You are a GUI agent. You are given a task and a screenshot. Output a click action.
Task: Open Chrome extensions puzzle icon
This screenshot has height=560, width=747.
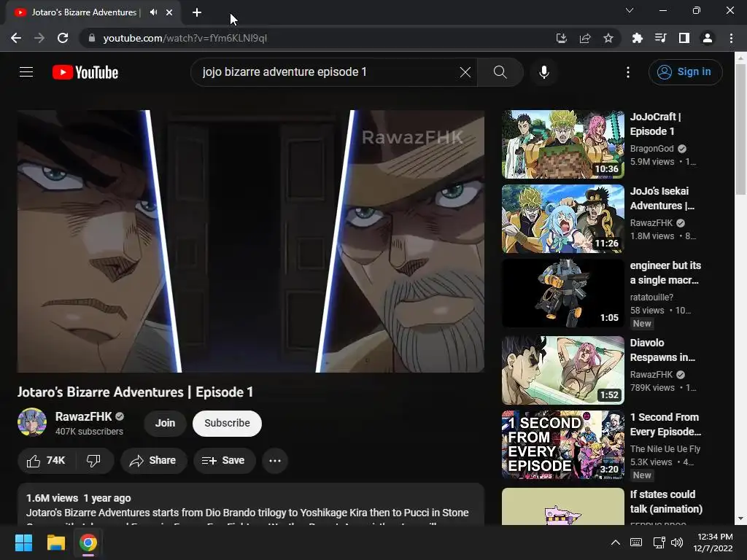pos(638,38)
